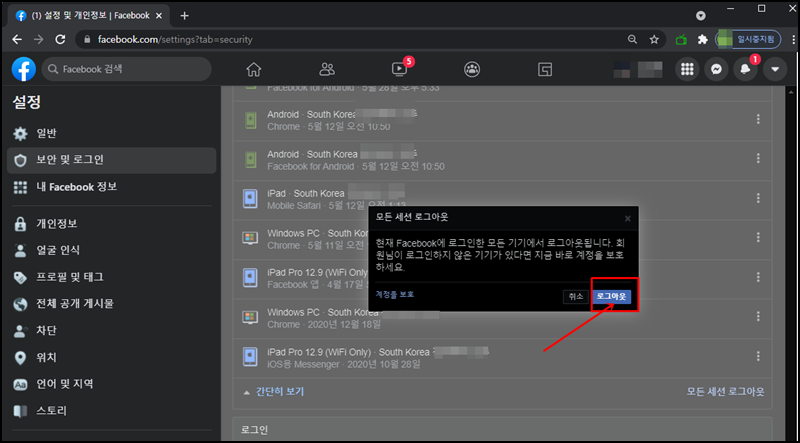Image resolution: width=800 pixels, height=443 pixels.
Task: Open Chrome menu three-dot icon
Action: click(x=793, y=39)
